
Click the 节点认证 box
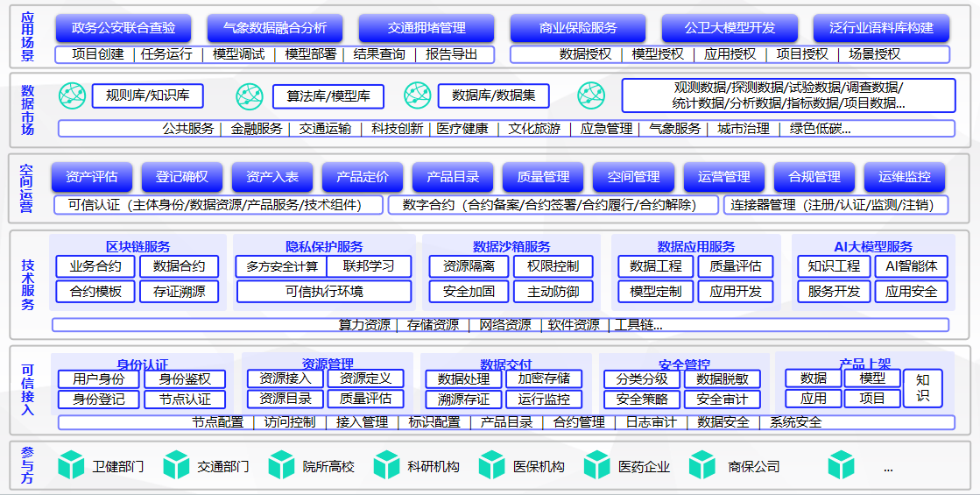click(185, 400)
